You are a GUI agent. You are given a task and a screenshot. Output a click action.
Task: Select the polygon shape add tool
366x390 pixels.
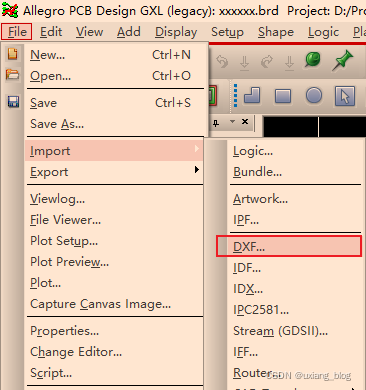[252, 96]
